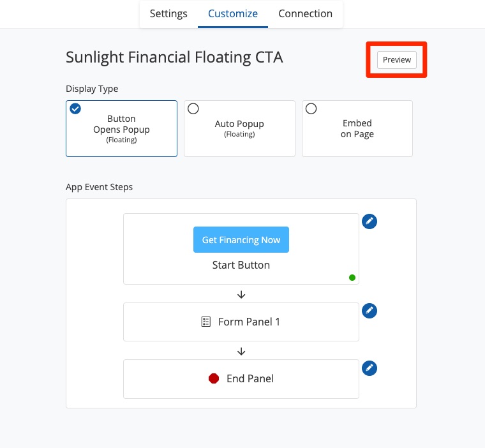Open the Form Panel 1 step
485x448 pixels.
[249, 322]
